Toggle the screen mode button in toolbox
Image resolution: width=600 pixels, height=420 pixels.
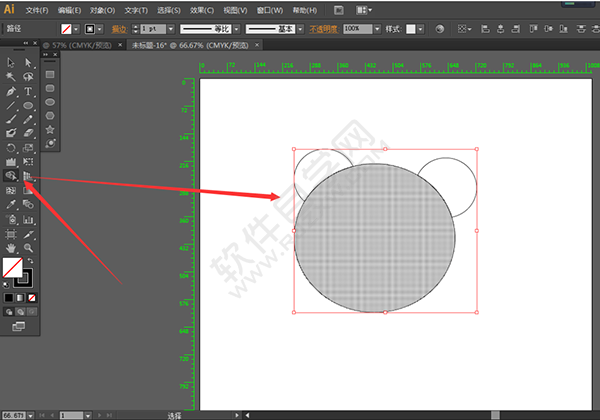19,326
